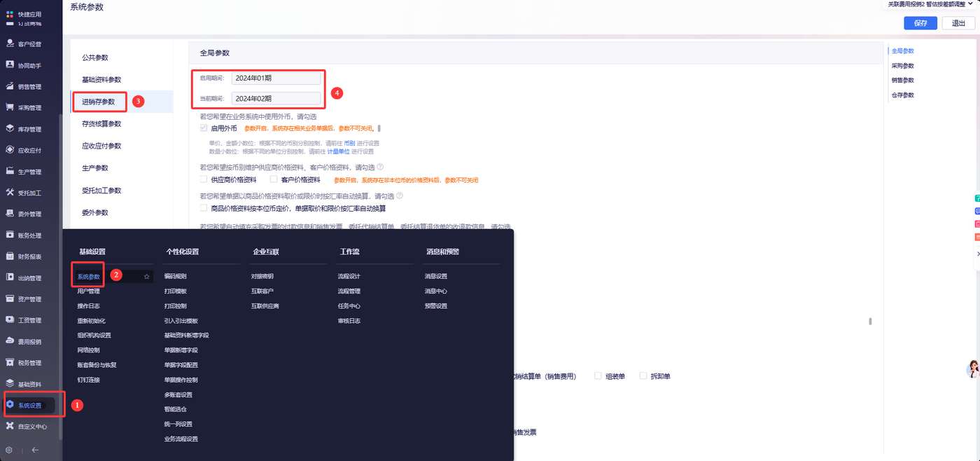Collapse sidebar with the left arrow icon

point(35,450)
